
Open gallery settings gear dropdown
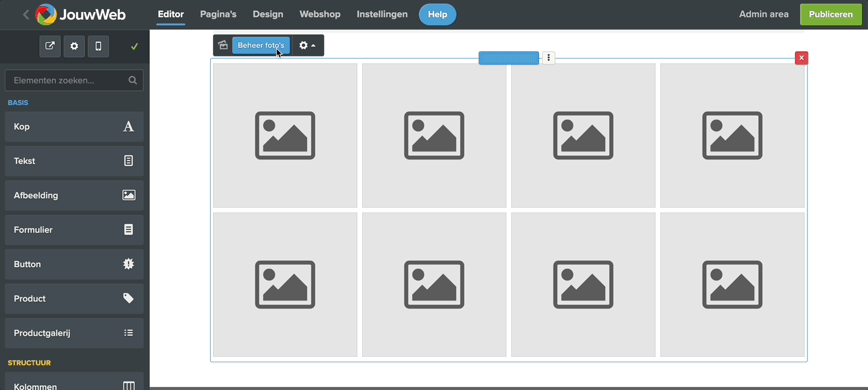[x=308, y=45]
